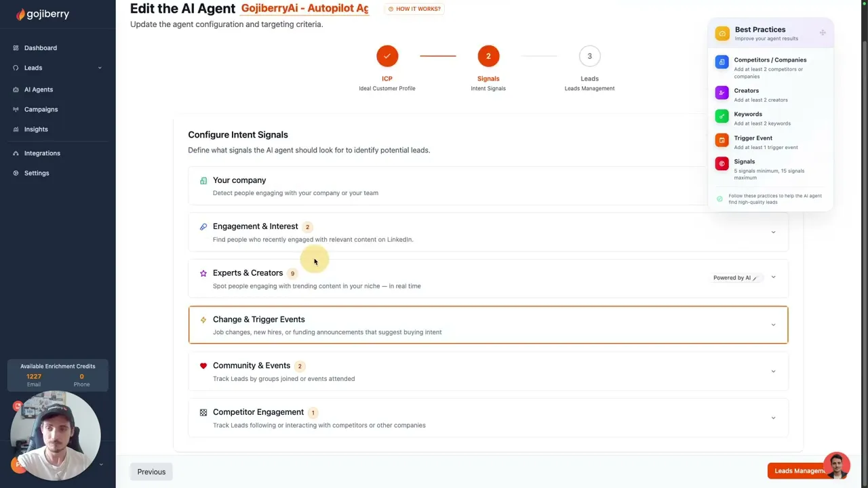Viewport: 868px width, 488px height.
Task: Click the Competitor Engagement count badge 1
Action: pyautogui.click(x=313, y=413)
